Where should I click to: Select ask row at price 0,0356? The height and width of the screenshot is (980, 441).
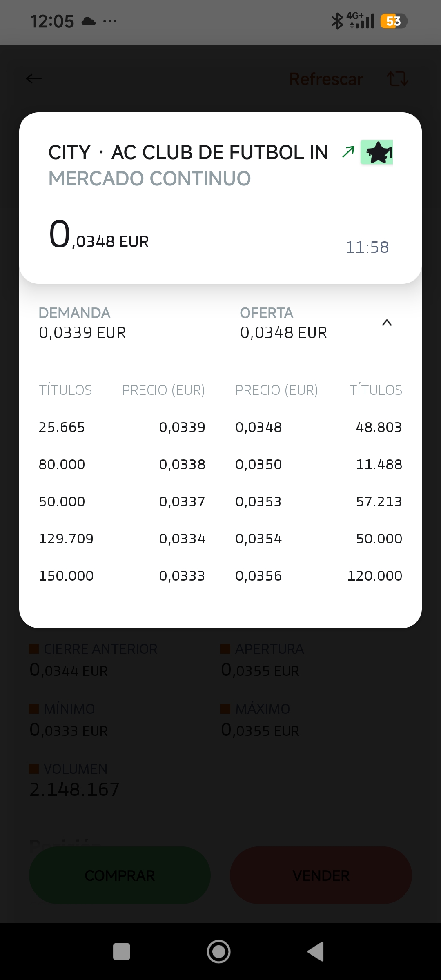pos(319,576)
